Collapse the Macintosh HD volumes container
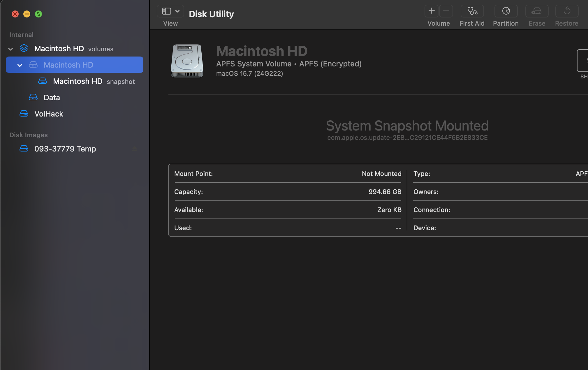This screenshot has height=370, width=588. pos(11,49)
